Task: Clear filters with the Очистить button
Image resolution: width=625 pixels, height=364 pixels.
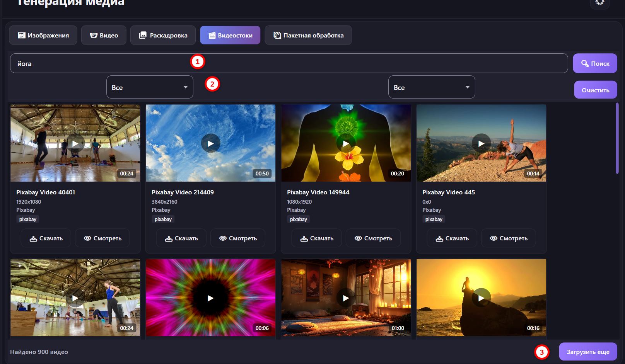Action: pyautogui.click(x=595, y=90)
